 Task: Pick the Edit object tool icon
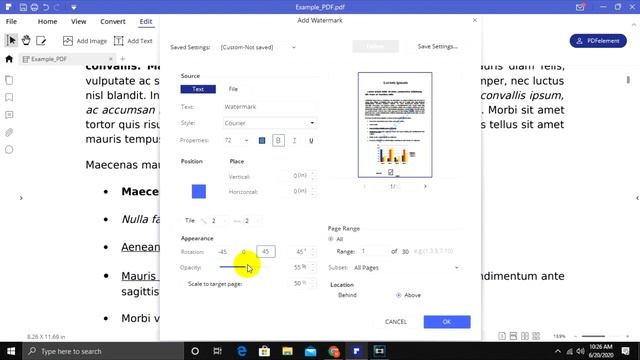coord(41,40)
